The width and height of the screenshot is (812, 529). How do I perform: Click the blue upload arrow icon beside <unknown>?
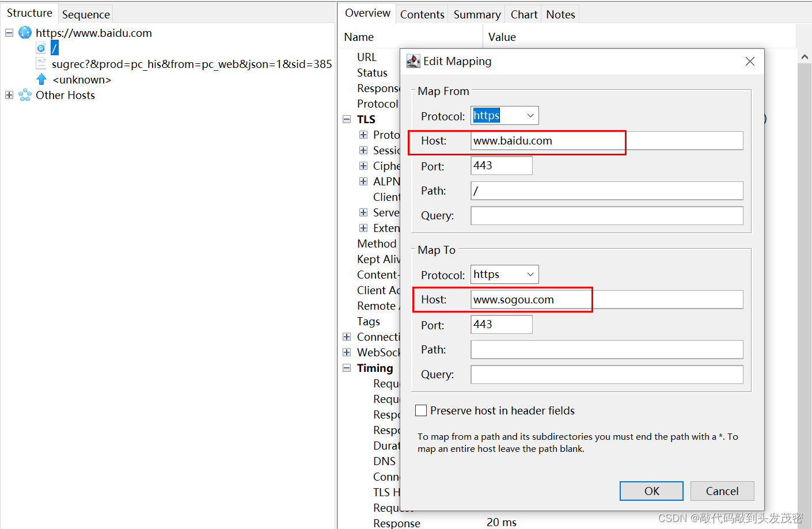pyautogui.click(x=41, y=79)
